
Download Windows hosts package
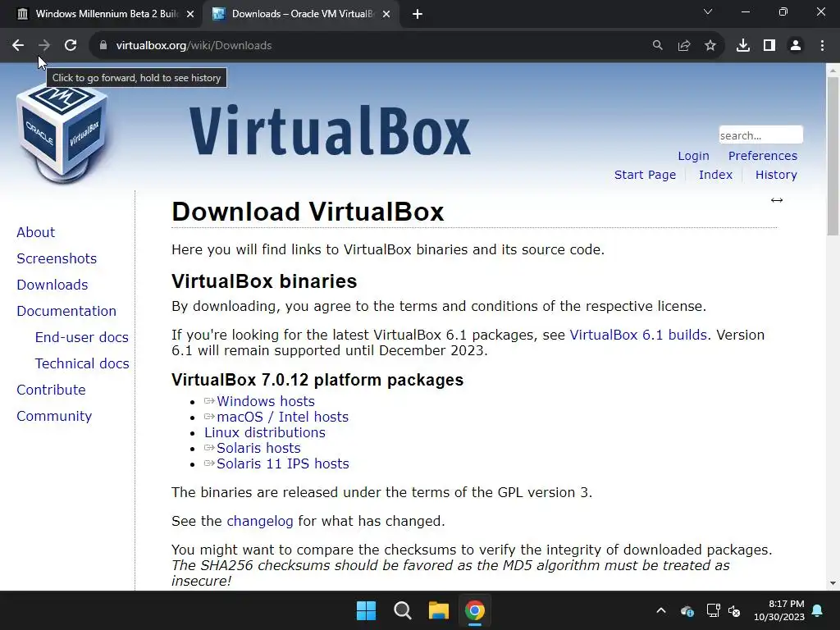266,401
